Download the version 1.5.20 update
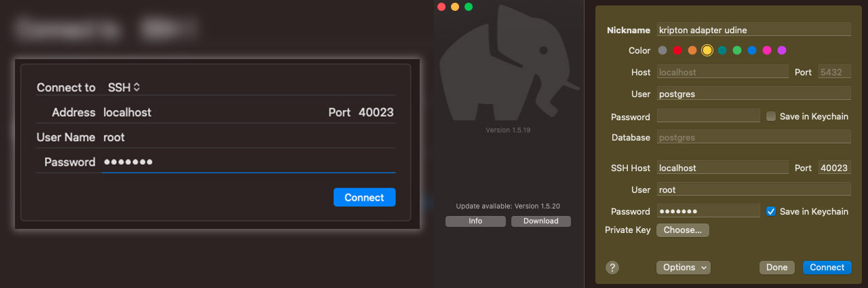 point(541,221)
